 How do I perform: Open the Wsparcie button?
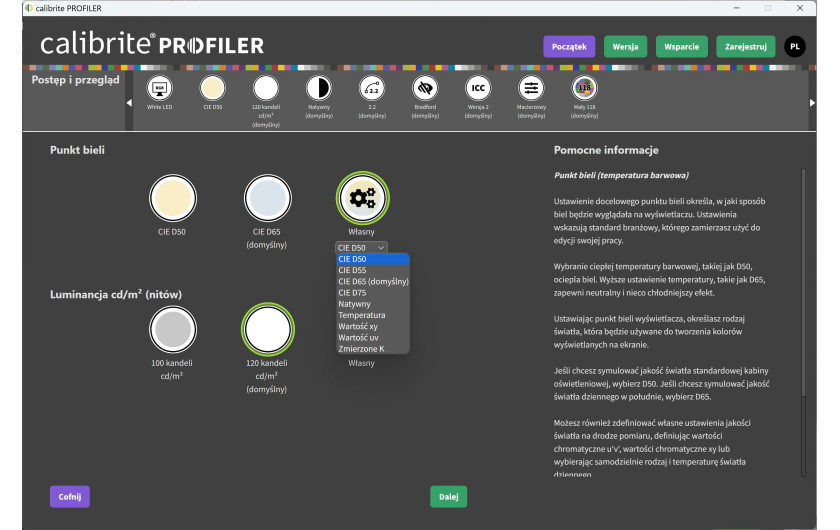coord(681,47)
